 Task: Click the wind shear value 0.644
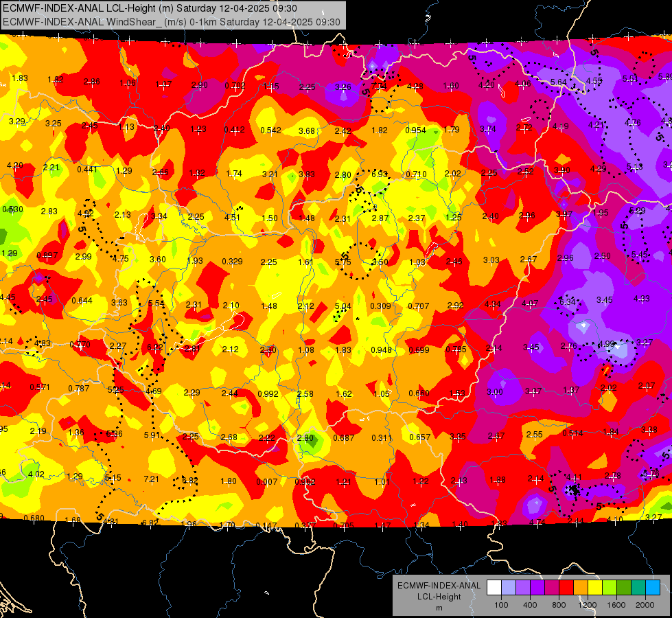(x=82, y=300)
